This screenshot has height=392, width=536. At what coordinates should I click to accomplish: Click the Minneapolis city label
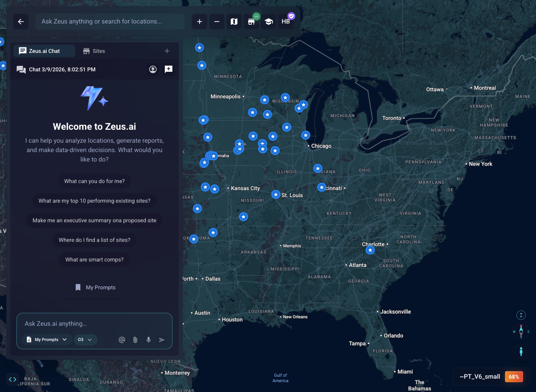(x=225, y=96)
